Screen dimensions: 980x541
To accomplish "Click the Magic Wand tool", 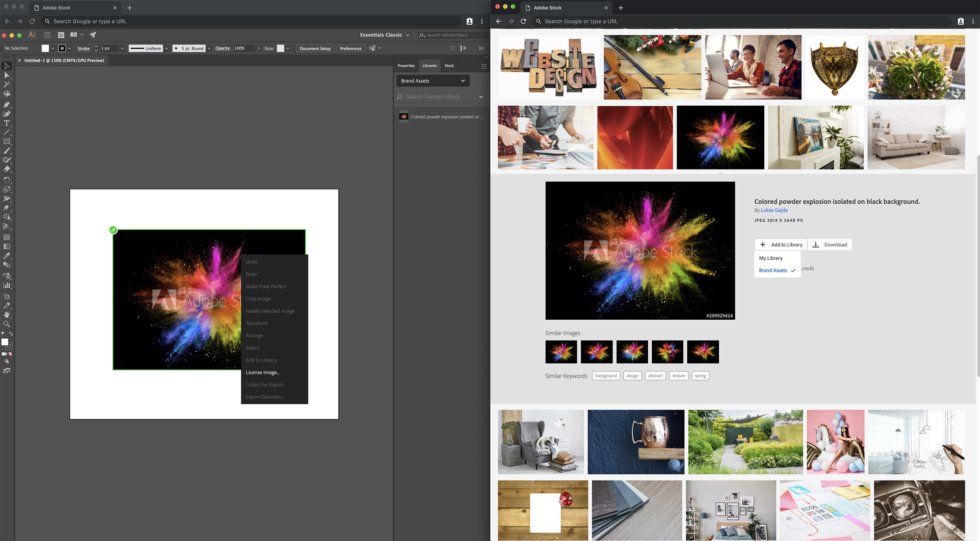I will (x=7, y=85).
